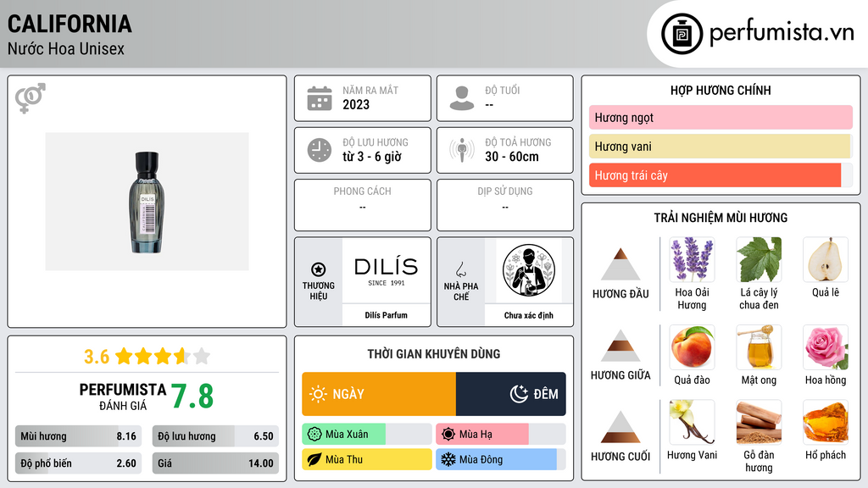Click the Trải nghiệm mùi hương heading
This screenshot has height=488, width=868.
[x=721, y=218]
